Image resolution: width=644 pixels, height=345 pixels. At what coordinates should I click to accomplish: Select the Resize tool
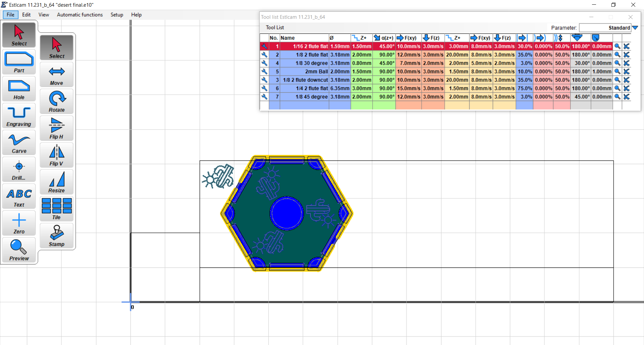point(57,182)
